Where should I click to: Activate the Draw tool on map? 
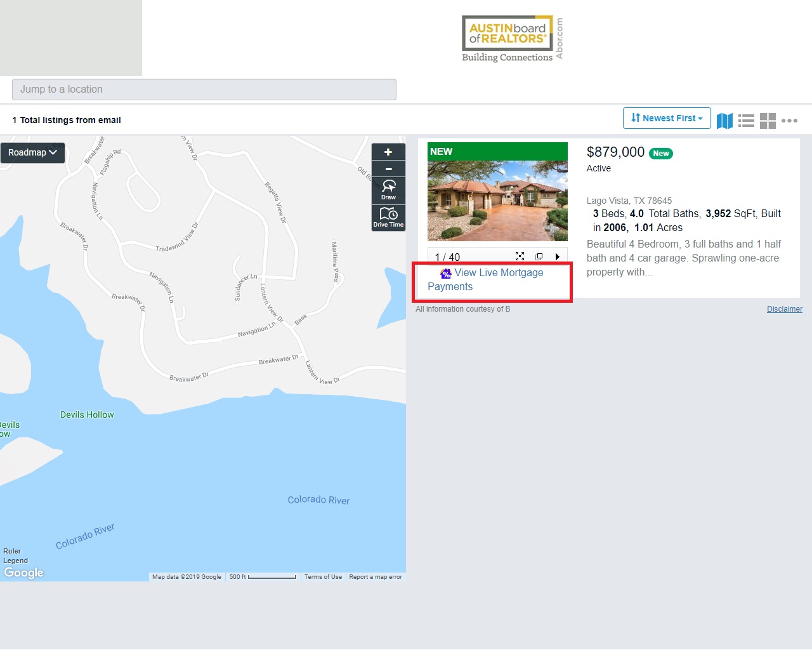point(388,190)
